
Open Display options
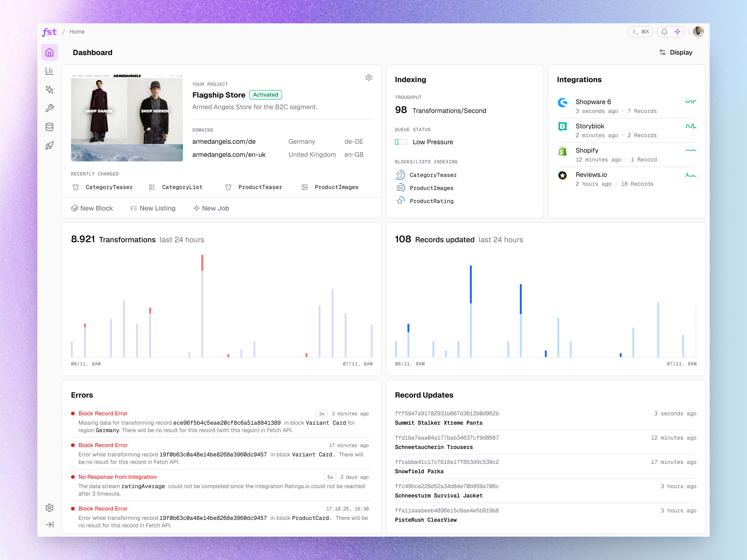pyautogui.click(x=676, y=52)
